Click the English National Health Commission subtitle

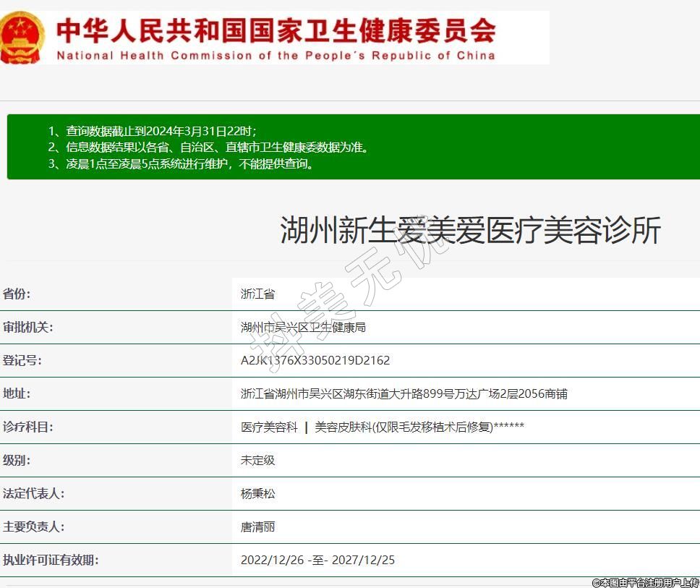pos(276,55)
